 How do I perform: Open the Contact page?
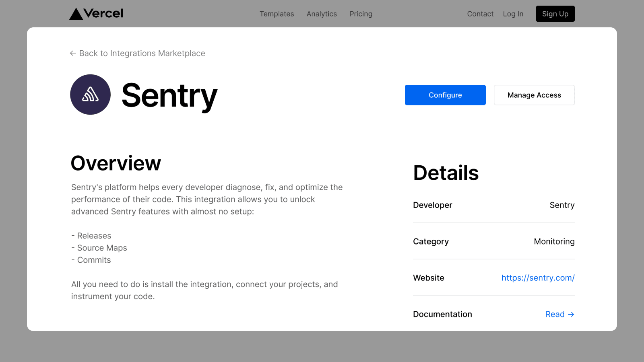[480, 14]
